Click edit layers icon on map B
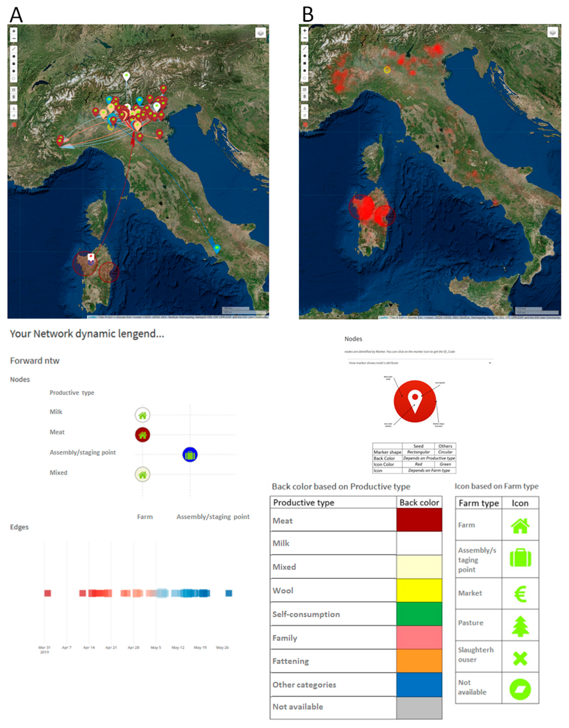569x728 pixels. click(x=305, y=90)
